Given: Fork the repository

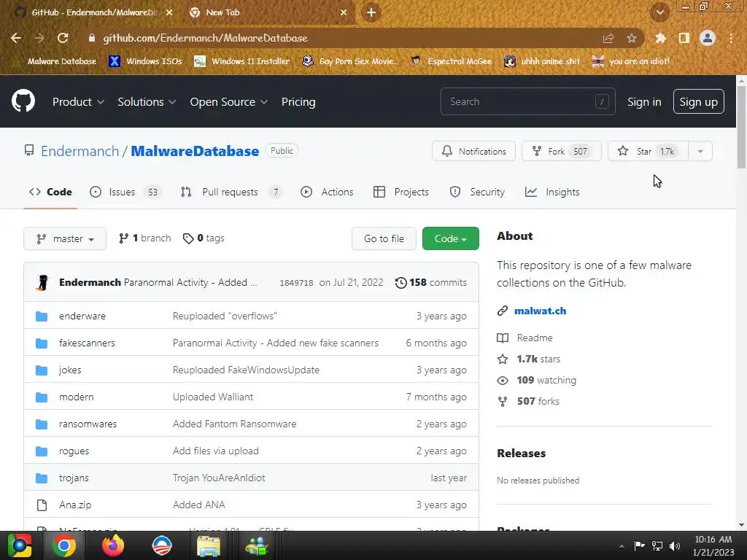Looking at the screenshot, I should pyautogui.click(x=562, y=151).
